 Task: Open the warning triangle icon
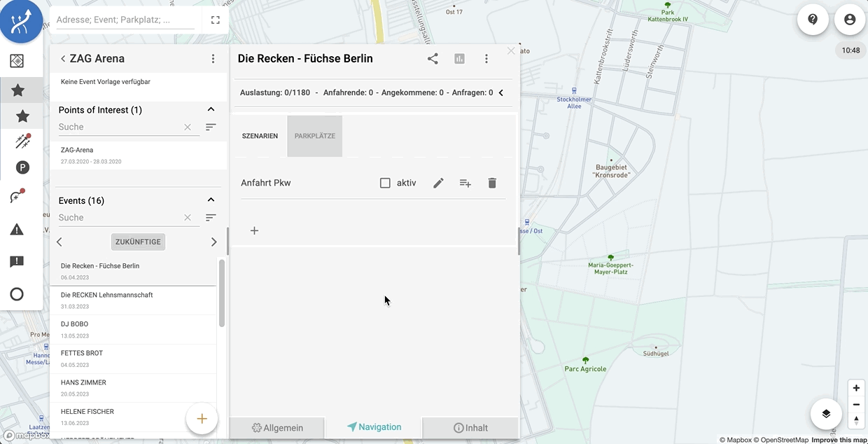point(17,229)
